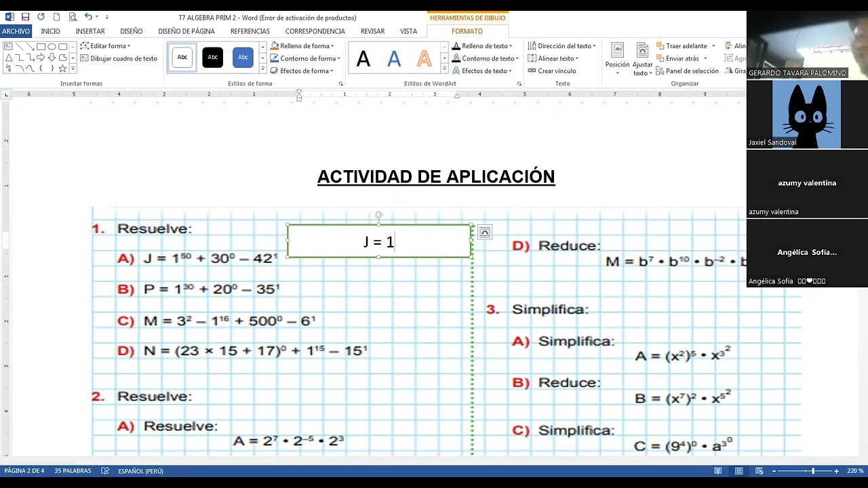Image resolution: width=868 pixels, height=488 pixels.
Task: Choose the blue Abc shape style
Action: (x=243, y=58)
